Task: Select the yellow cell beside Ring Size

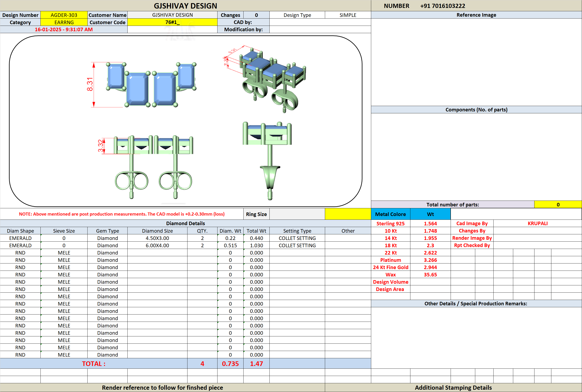Action: [x=348, y=214]
